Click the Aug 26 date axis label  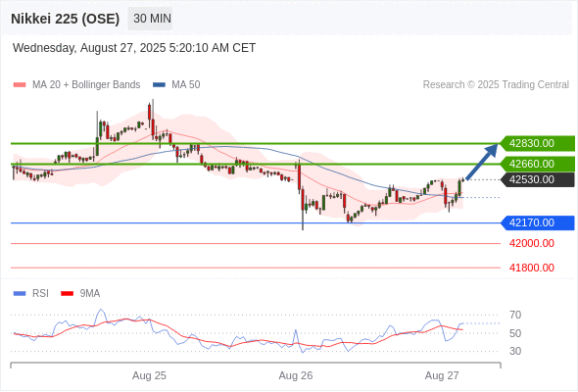(296, 375)
